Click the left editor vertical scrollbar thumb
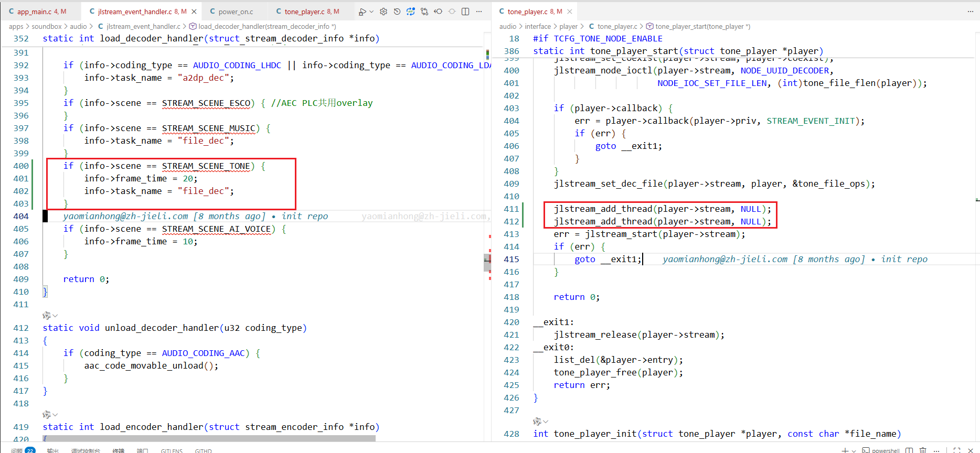The height and width of the screenshot is (453, 980). 487,262
